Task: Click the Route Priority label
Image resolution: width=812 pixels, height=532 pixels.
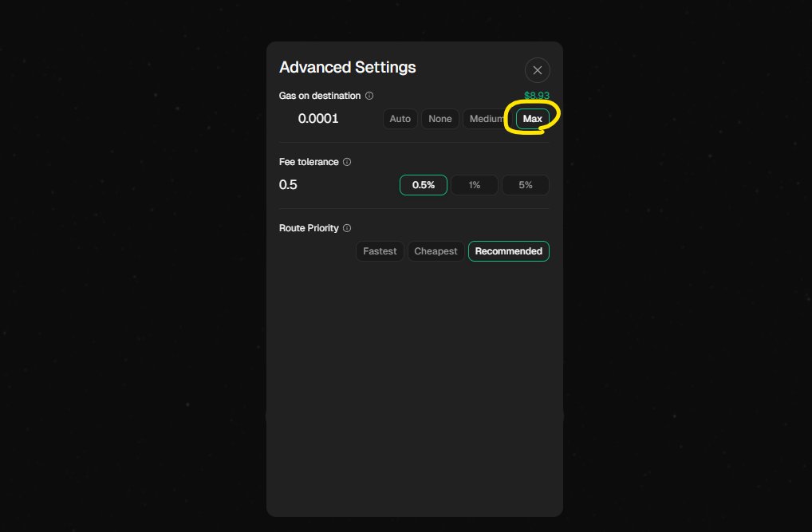Action: click(x=309, y=228)
